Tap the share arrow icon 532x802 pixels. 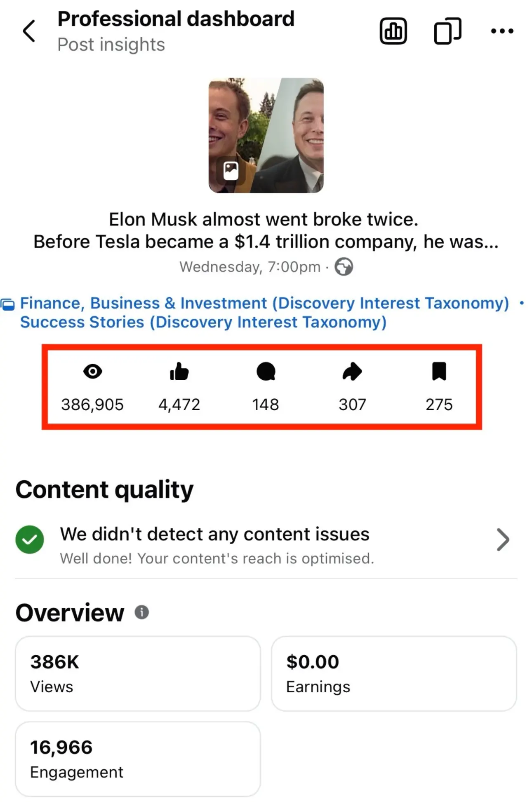352,372
